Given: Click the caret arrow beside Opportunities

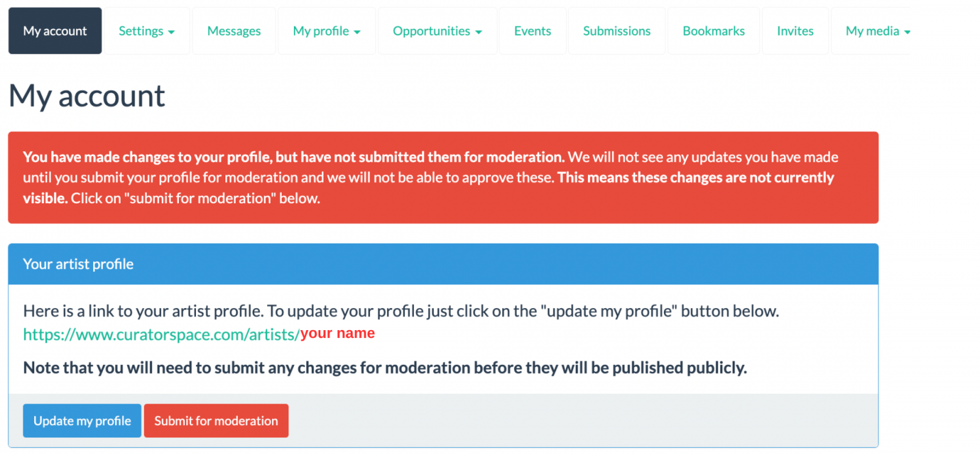Looking at the screenshot, I should click(479, 32).
